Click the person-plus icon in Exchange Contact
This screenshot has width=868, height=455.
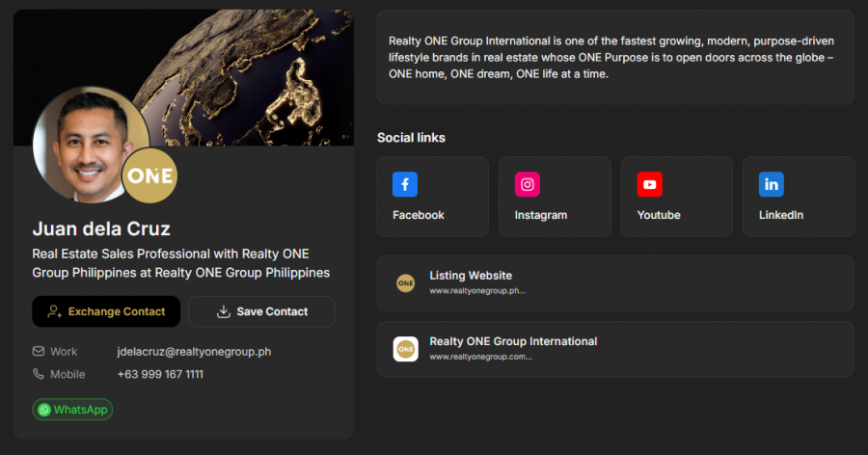pos(54,311)
